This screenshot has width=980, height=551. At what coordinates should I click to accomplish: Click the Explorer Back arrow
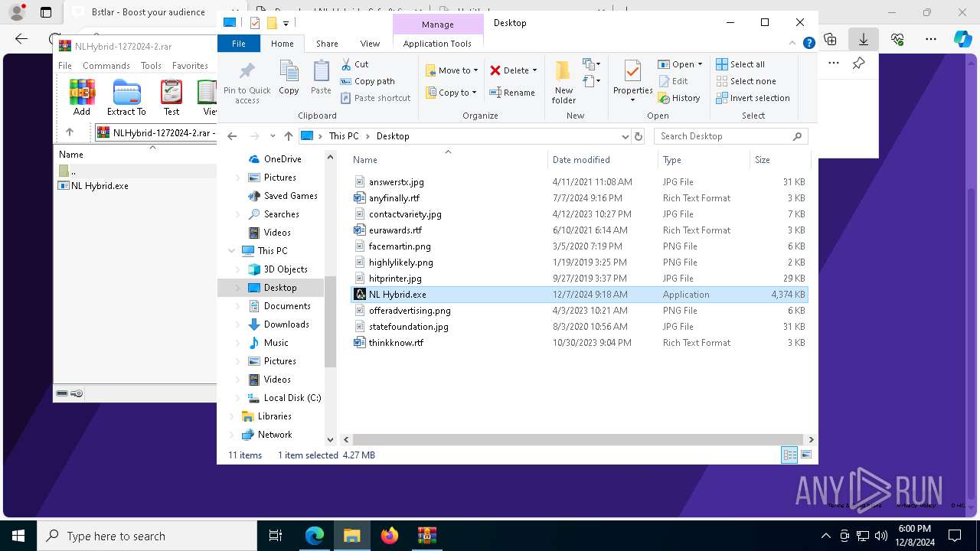tap(232, 136)
